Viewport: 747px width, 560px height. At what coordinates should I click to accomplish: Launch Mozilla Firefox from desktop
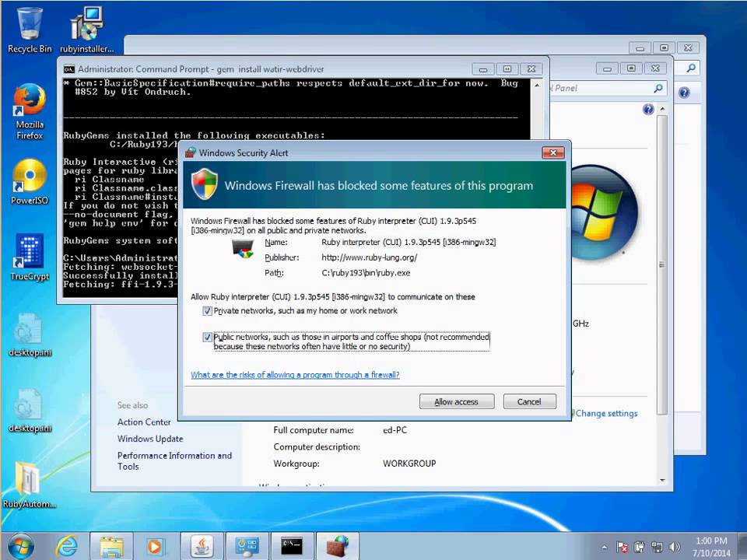pyautogui.click(x=30, y=112)
